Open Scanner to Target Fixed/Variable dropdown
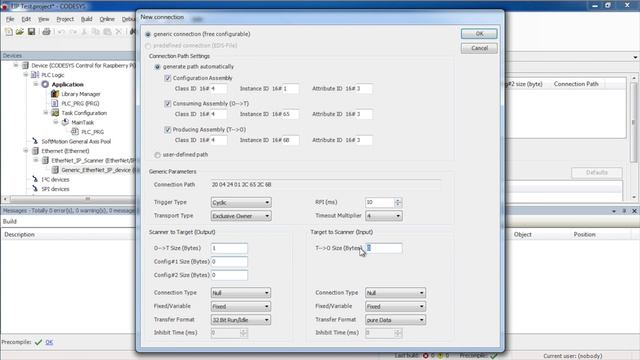 point(241,306)
